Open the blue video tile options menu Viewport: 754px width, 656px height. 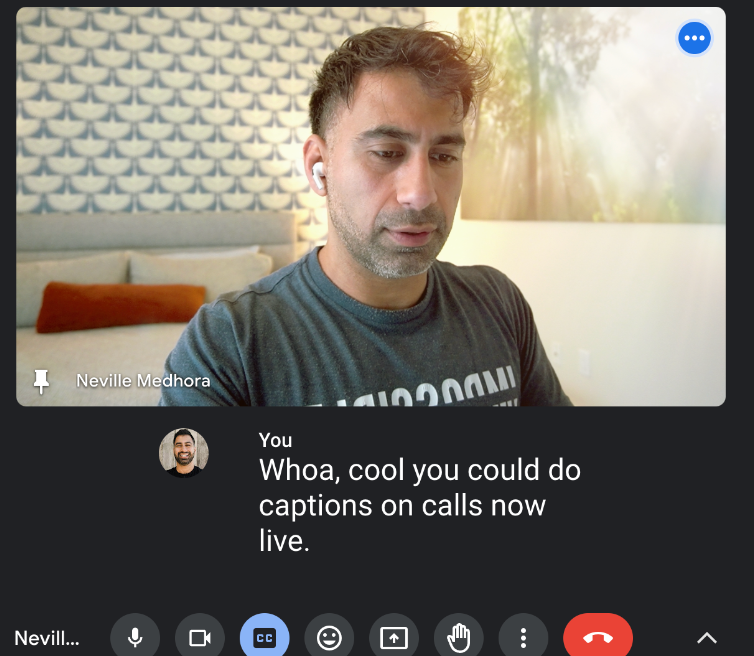tap(694, 38)
